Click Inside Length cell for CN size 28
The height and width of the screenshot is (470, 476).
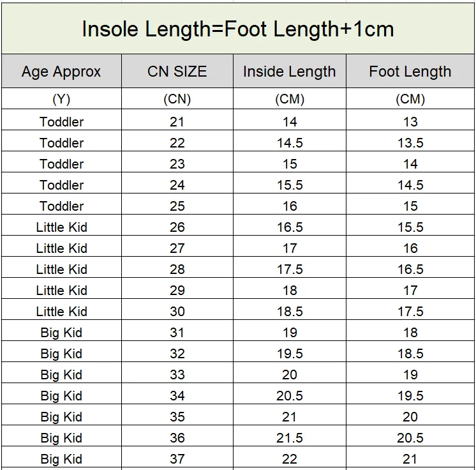click(289, 269)
